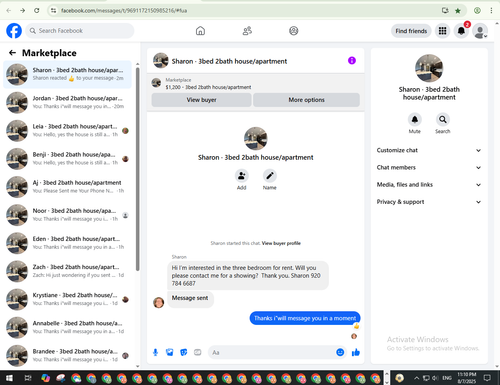Click the thumbs-up reaction on sent message
This screenshot has height=385, width=500.
[356, 326]
